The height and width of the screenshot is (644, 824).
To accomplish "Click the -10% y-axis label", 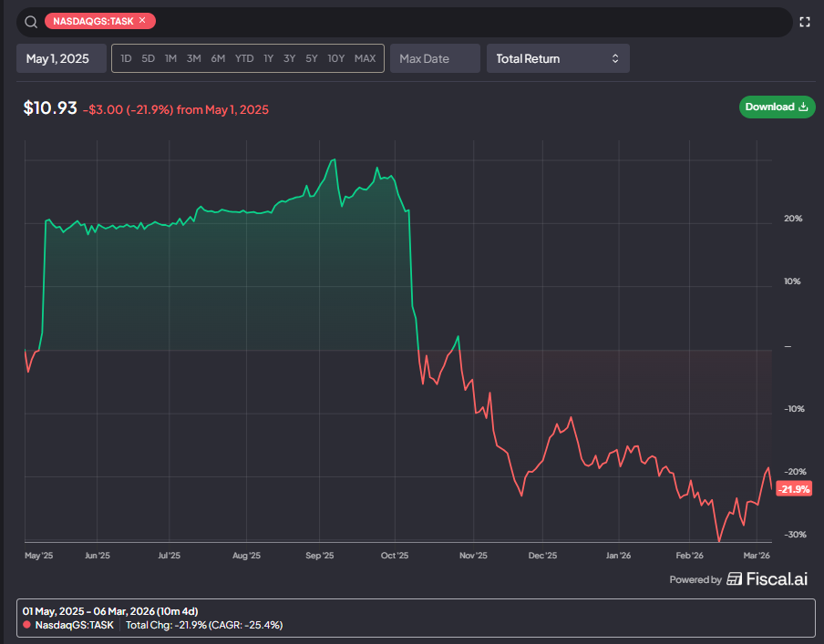I will click(794, 409).
